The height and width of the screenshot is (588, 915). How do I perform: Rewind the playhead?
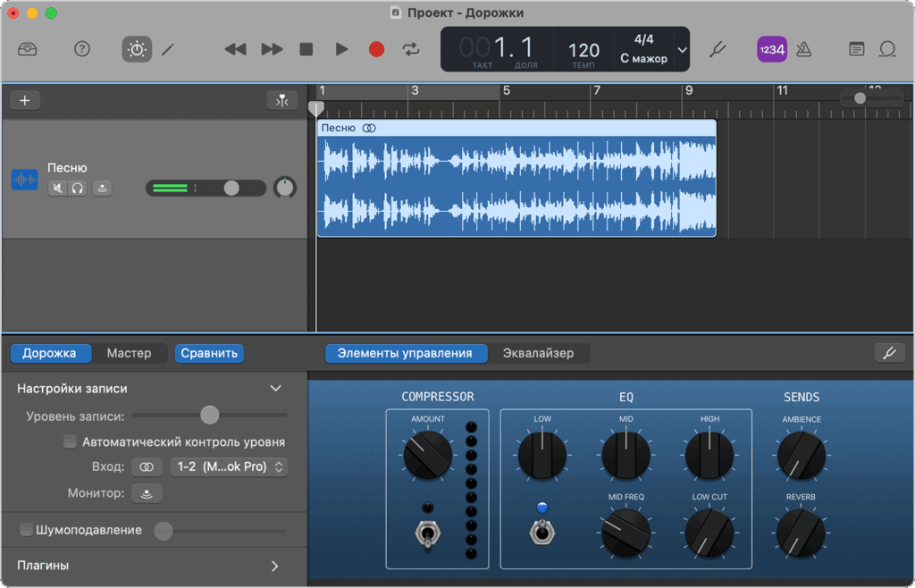click(235, 49)
